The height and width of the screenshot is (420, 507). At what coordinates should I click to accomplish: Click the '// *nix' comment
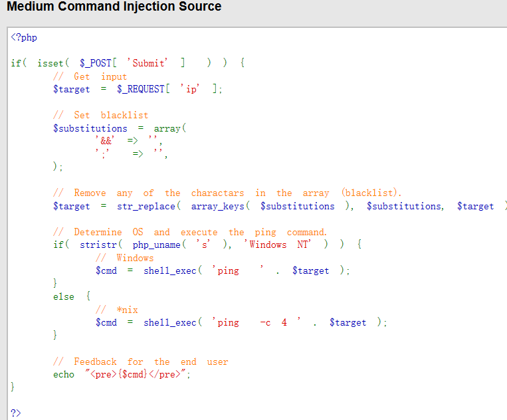click(117, 310)
